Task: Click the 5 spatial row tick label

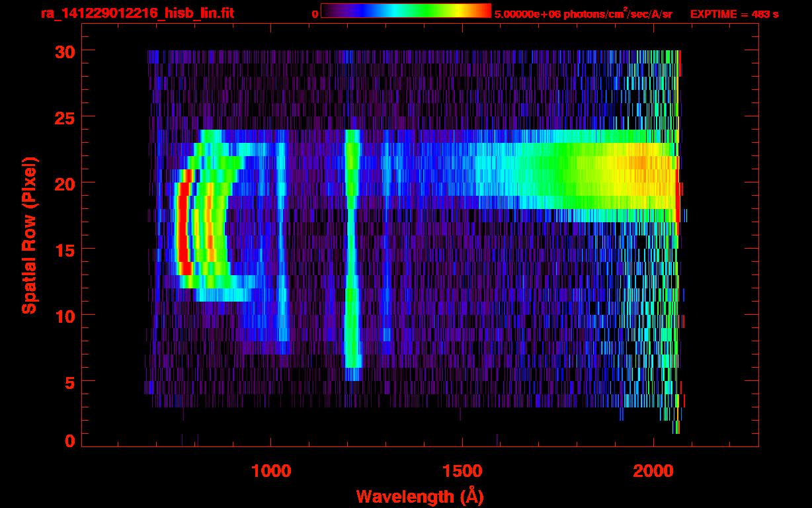Action: coord(69,382)
